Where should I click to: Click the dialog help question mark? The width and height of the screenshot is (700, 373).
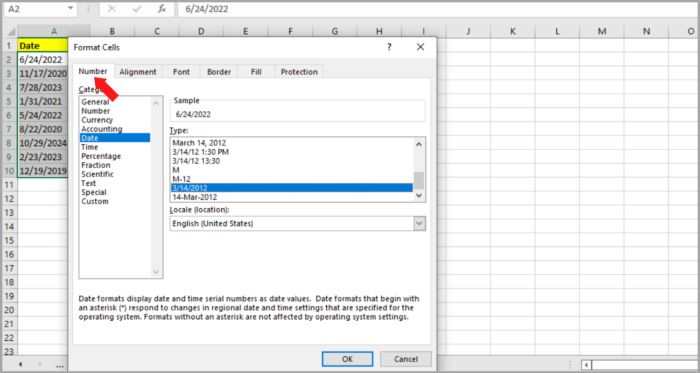coord(389,47)
